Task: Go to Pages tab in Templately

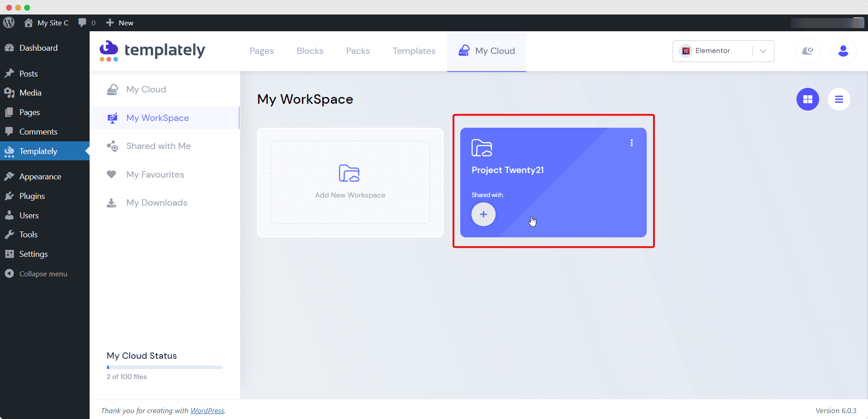Action: [262, 51]
